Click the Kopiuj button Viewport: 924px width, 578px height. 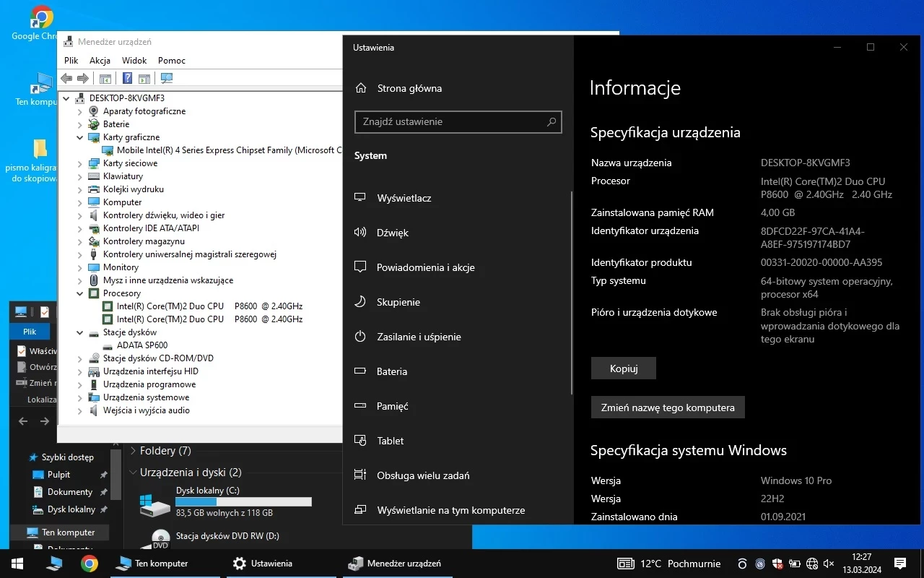tap(624, 368)
